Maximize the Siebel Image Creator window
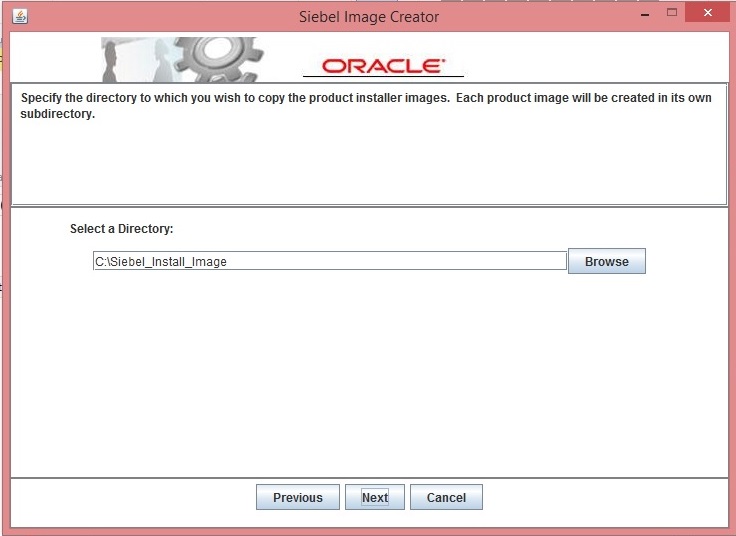Screen dimensions: 736x536 coord(672,13)
